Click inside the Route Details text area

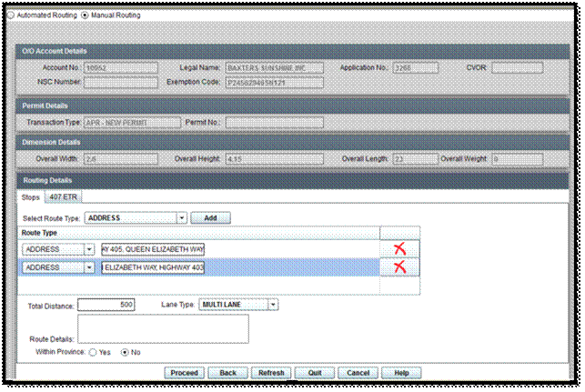[164, 329]
